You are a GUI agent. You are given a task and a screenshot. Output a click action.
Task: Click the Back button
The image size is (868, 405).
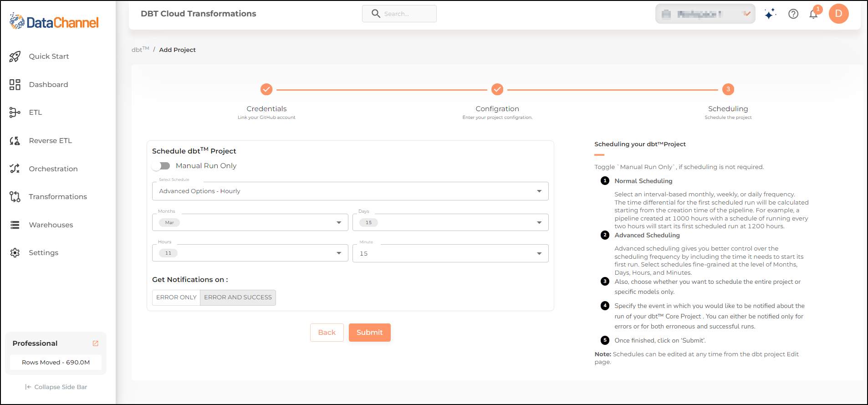coord(327,333)
